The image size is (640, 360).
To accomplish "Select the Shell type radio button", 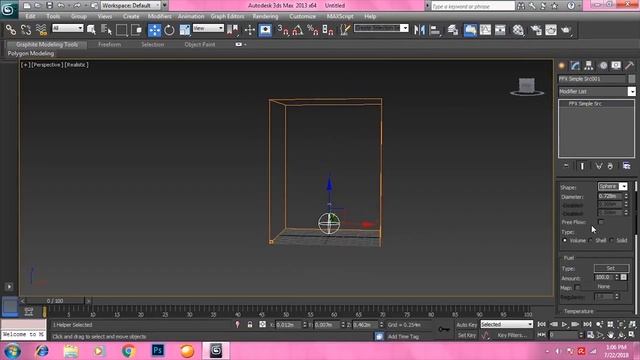I will (x=591, y=240).
